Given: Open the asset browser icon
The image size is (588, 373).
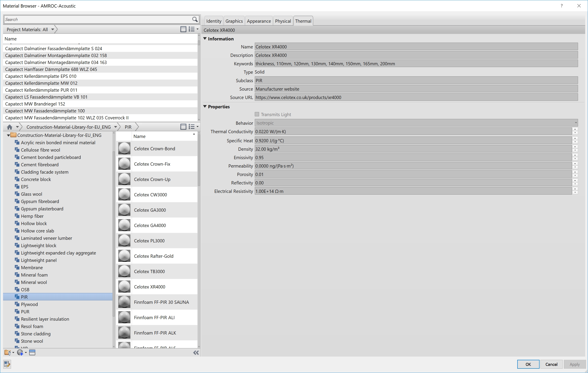Looking at the screenshot, I should (x=32, y=352).
